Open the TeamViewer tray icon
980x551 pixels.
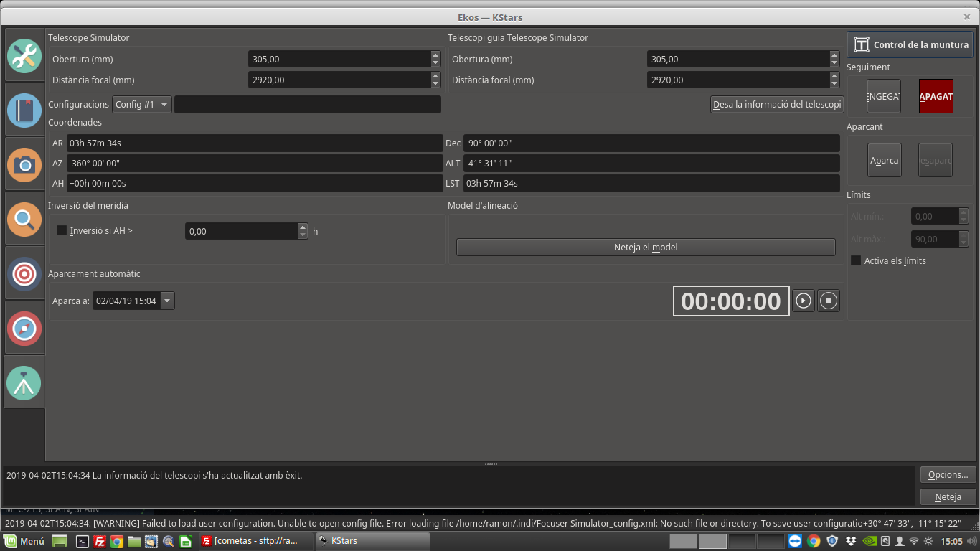[795, 541]
